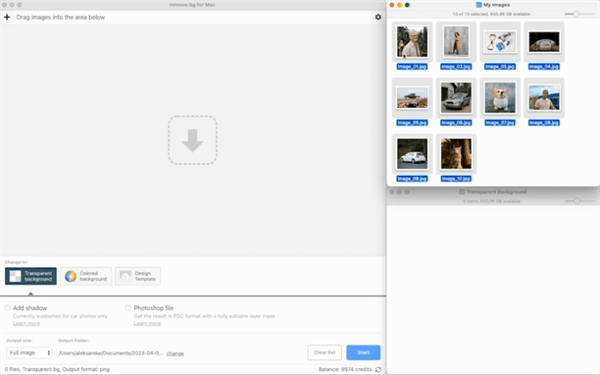Select the image_09.jpg white car thumbnail
Screen dimensions: 600x375
coord(412,154)
